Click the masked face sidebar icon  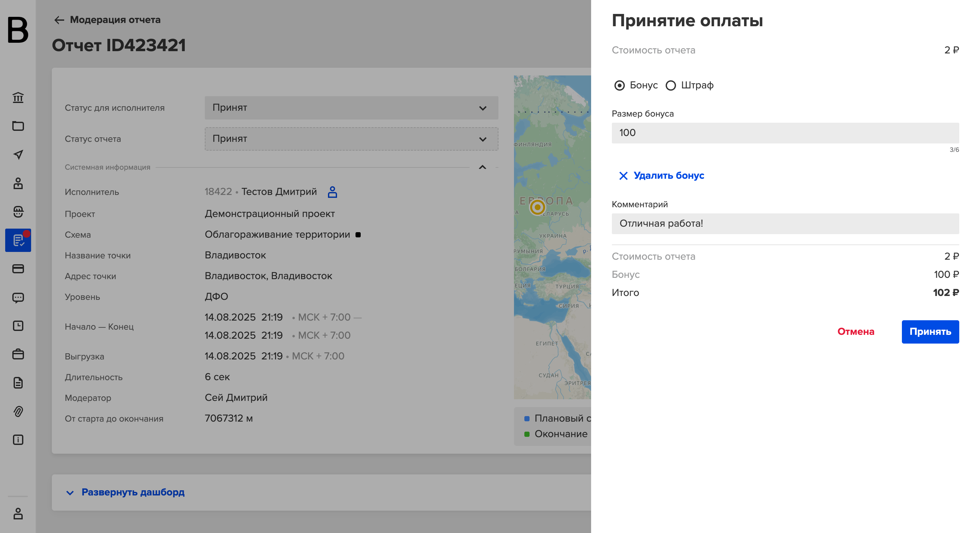click(x=18, y=212)
